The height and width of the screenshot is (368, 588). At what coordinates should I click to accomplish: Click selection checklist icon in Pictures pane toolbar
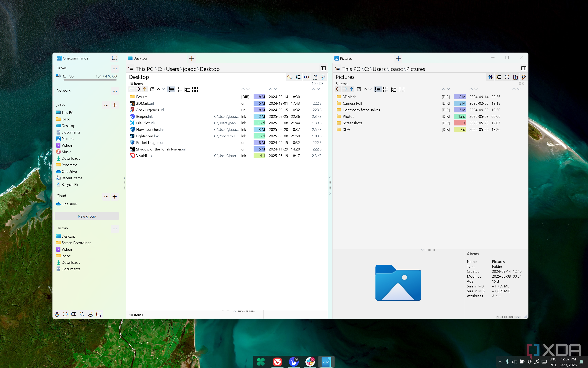pyautogui.click(x=499, y=77)
